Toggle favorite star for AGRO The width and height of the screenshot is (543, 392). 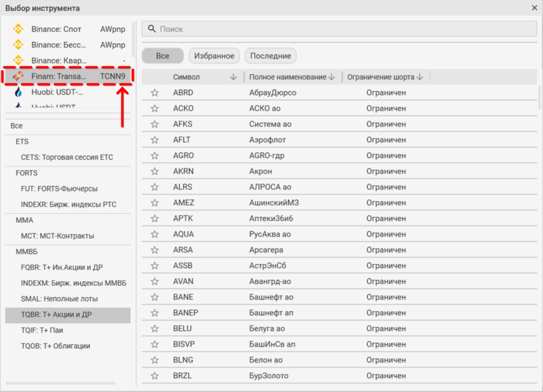point(155,155)
